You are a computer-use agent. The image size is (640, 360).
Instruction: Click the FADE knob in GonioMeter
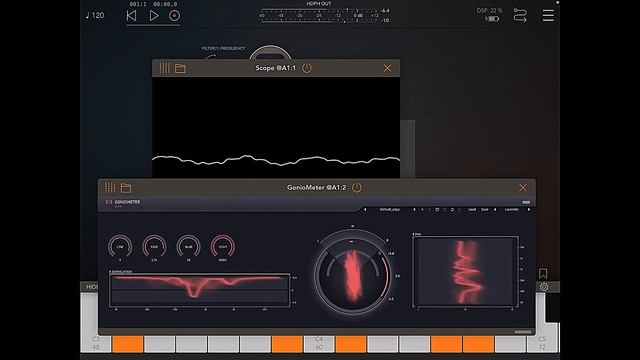[x=154, y=247]
